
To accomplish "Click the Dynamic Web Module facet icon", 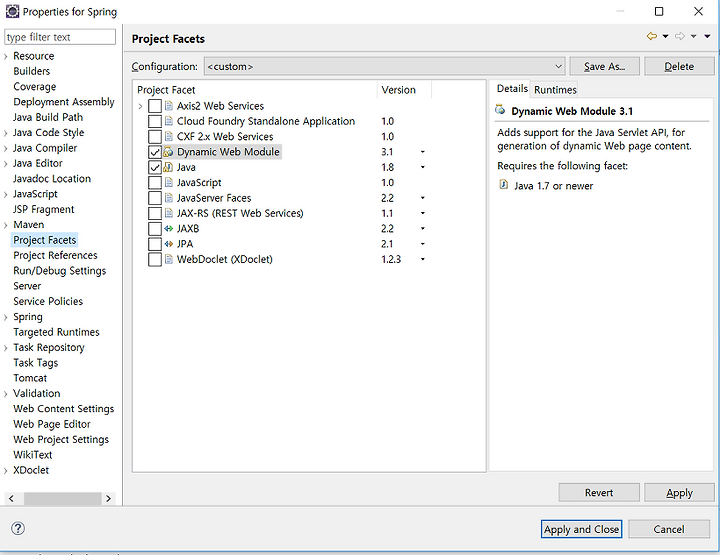I will tap(169, 151).
